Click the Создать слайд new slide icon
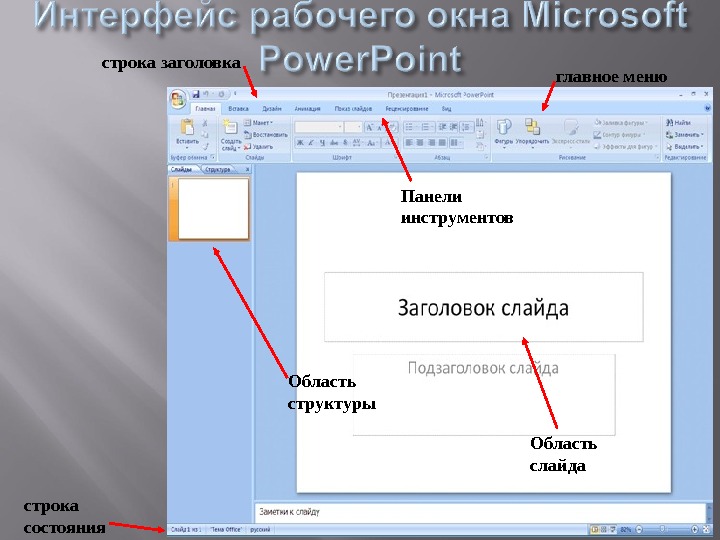Viewport: 720px width, 540px height. tap(230, 127)
